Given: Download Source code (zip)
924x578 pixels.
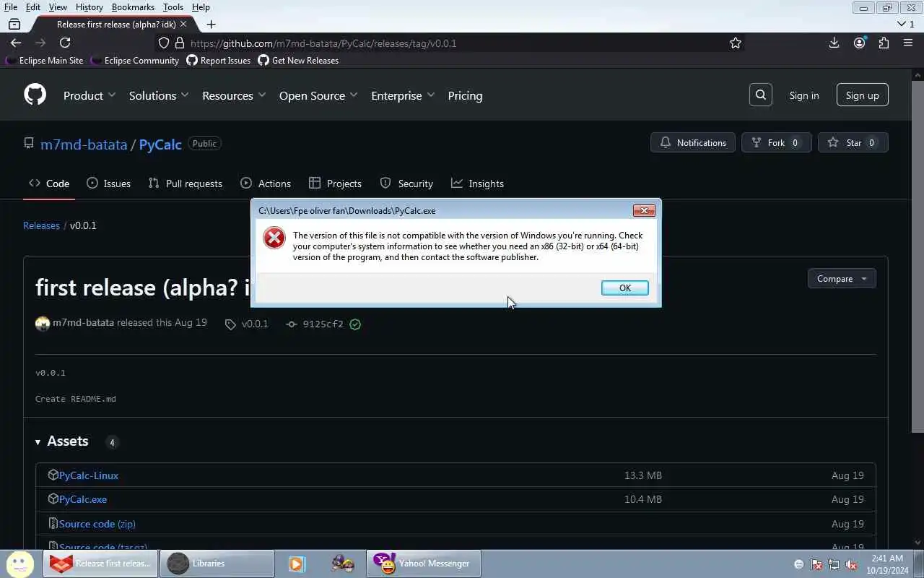Looking at the screenshot, I should (97, 524).
